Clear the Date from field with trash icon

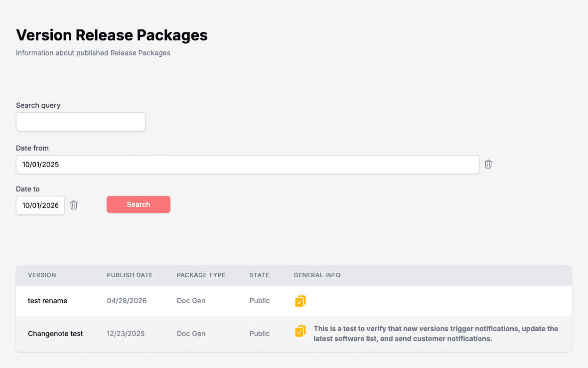point(488,165)
